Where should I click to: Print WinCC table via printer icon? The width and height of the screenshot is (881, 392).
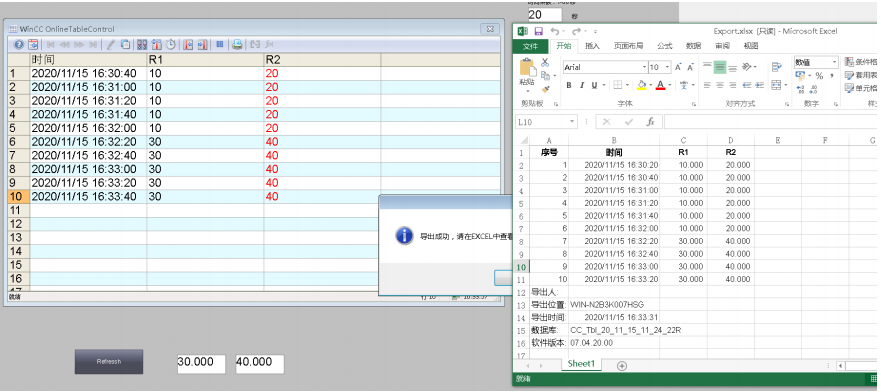(x=237, y=44)
